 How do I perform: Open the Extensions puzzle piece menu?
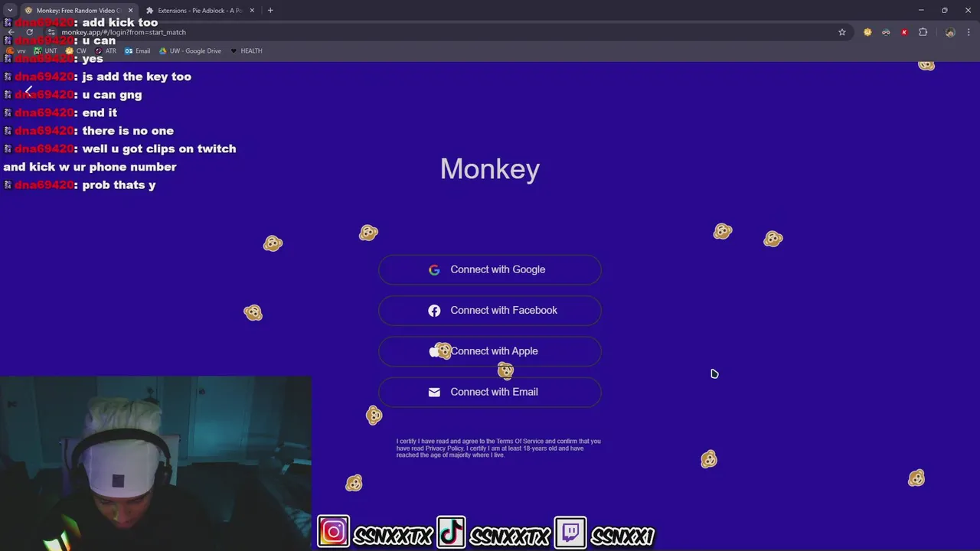pyautogui.click(x=923, y=32)
